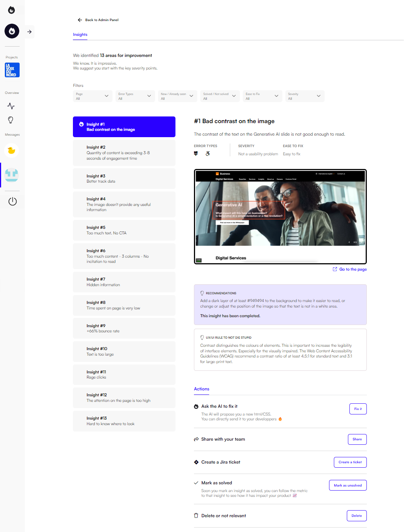Open the Solved / Not solved filter dropdown
The width and height of the screenshot is (409, 532).
[220, 96]
